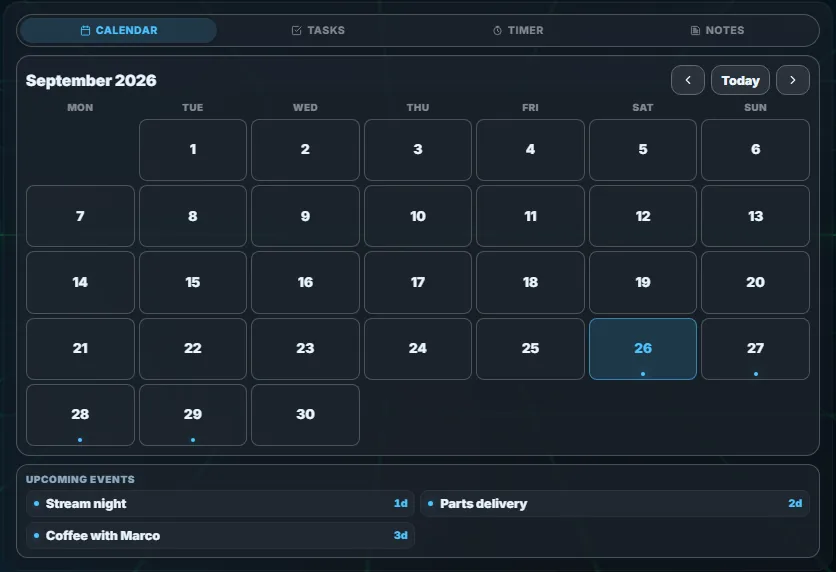Viewport: 836px width, 572px height.
Task: Select September 29 with event dot
Action: click(x=192, y=415)
